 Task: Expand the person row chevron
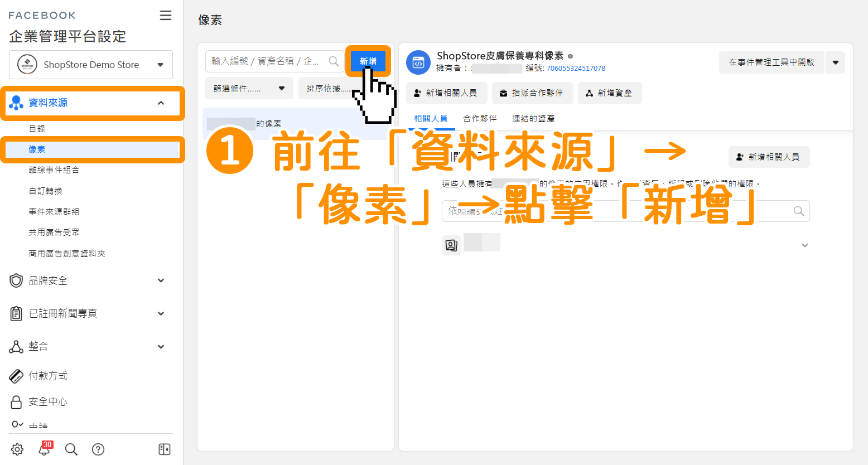pyautogui.click(x=805, y=245)
